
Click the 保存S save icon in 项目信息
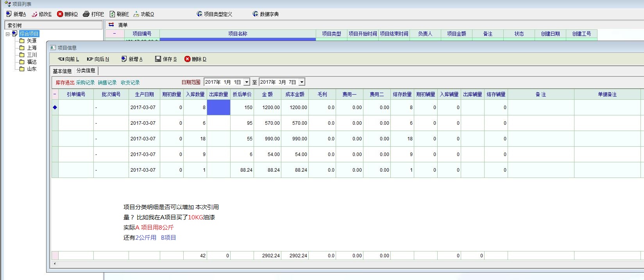(158, 59)
